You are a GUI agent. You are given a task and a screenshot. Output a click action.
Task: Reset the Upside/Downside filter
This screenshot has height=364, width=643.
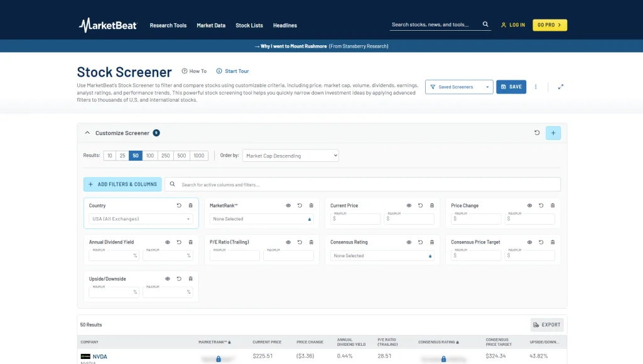pos(179,279)
